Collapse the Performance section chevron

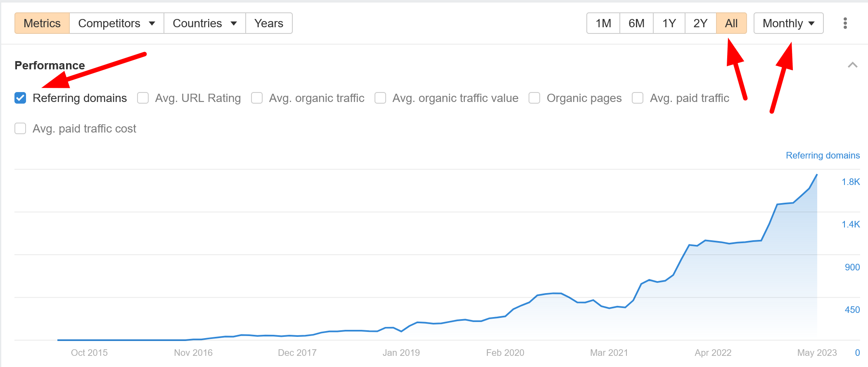(852, 65)
